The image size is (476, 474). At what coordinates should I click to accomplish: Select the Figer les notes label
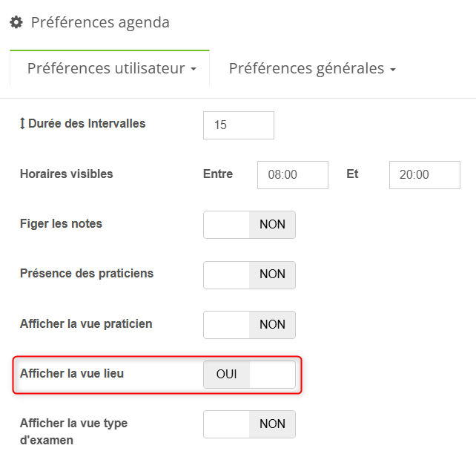tap(62, 223)
